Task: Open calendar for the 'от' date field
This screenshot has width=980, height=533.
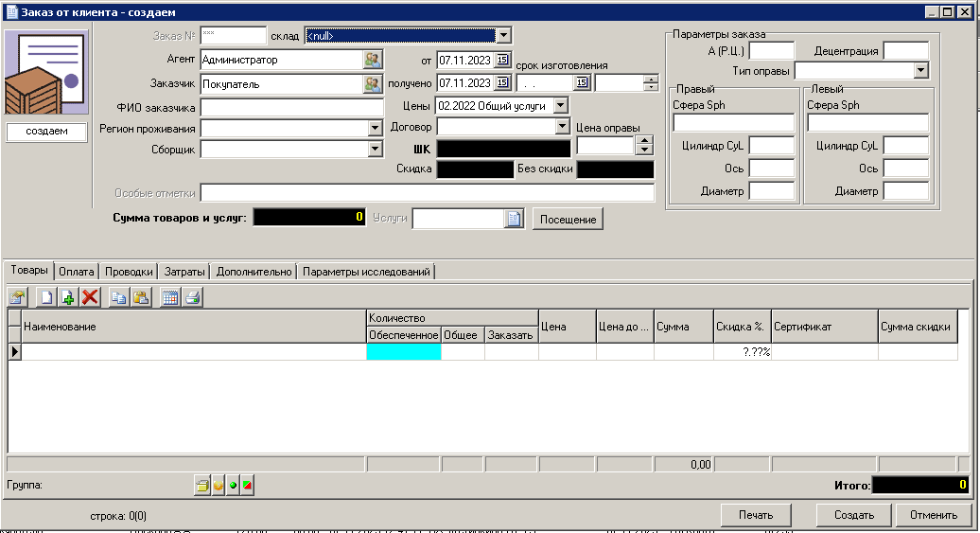Action: point(502,60)
